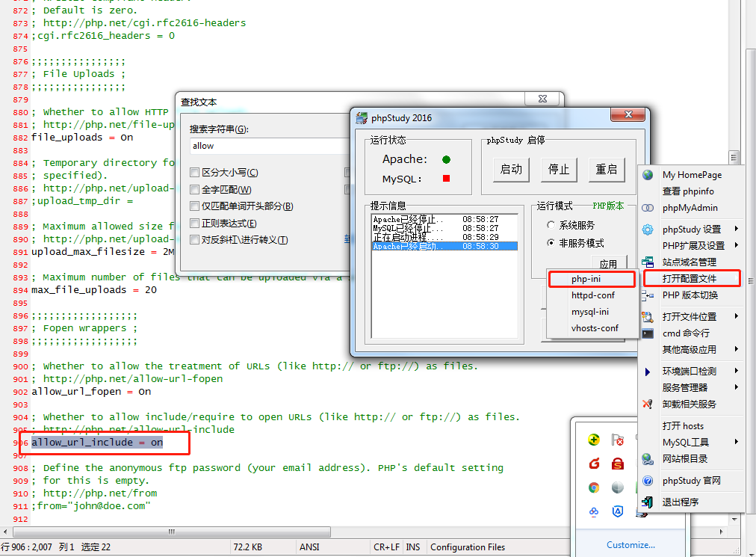Expand MySQL工具 submenu arrow
Viewport: 756px width, 557px height.
point(737,442)
